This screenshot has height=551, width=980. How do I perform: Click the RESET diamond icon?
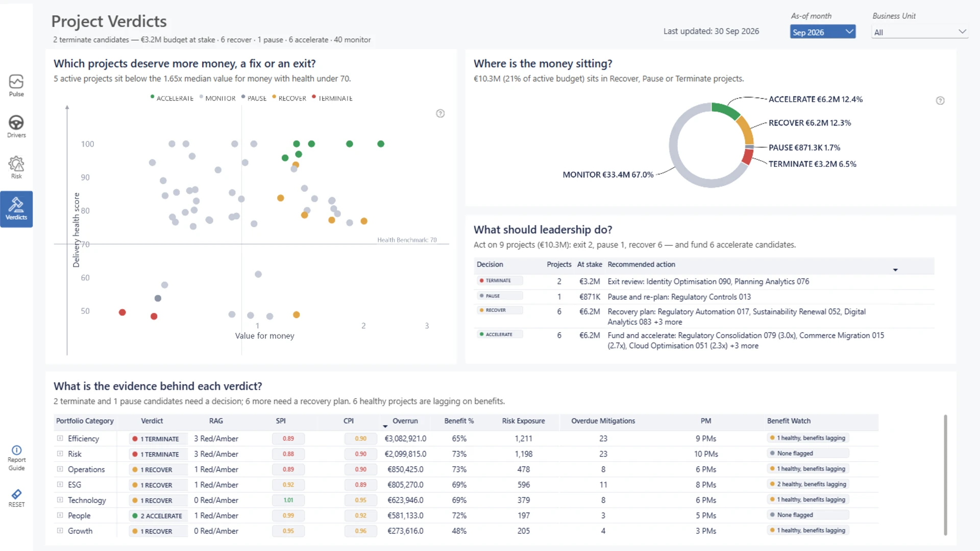click(x=16, y=494)
